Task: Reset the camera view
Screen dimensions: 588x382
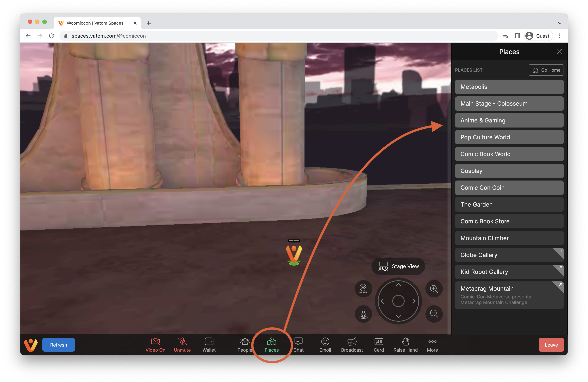Action: click(x=363, y=288)
